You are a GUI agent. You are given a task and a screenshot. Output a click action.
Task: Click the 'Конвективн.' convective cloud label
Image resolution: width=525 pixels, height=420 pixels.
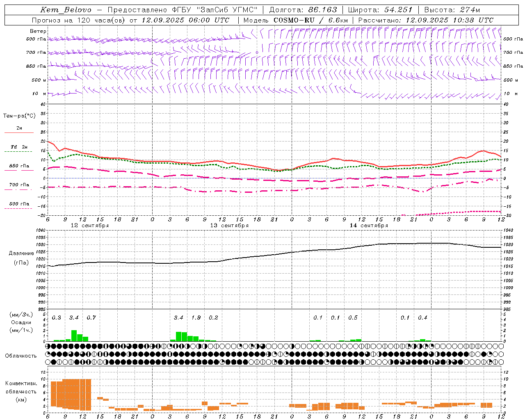point(21,383)
